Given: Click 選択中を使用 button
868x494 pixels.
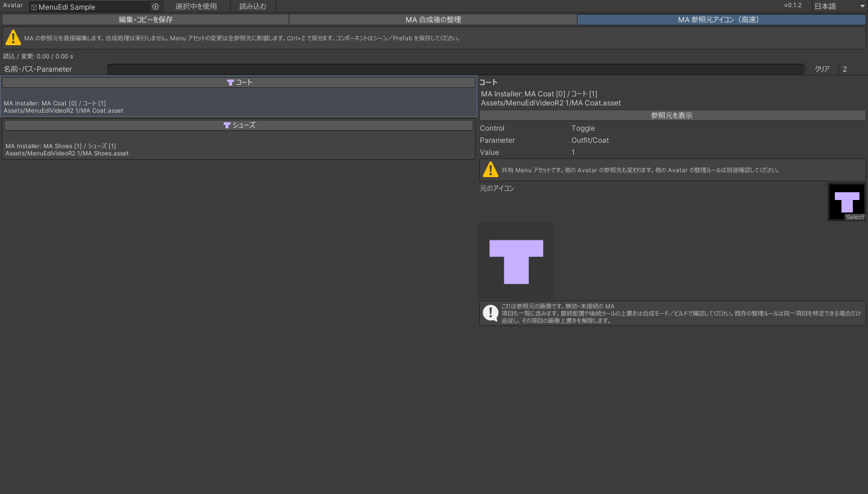Looking at the screenshot, I should pos(196,6).
